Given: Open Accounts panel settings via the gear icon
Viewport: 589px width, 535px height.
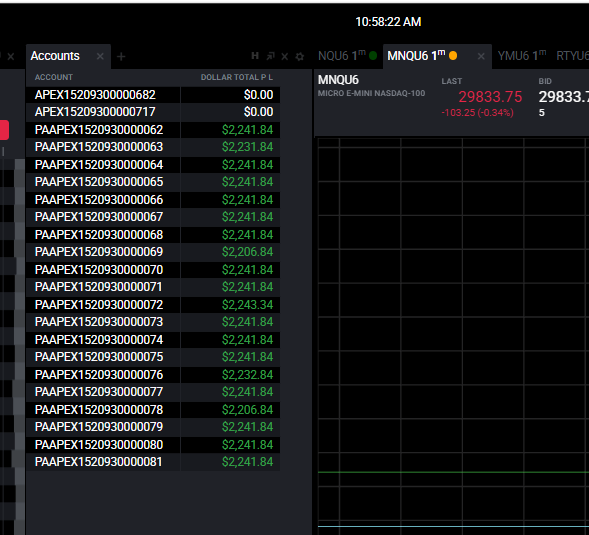Looking at the screenshot, I should coord(300,56).
